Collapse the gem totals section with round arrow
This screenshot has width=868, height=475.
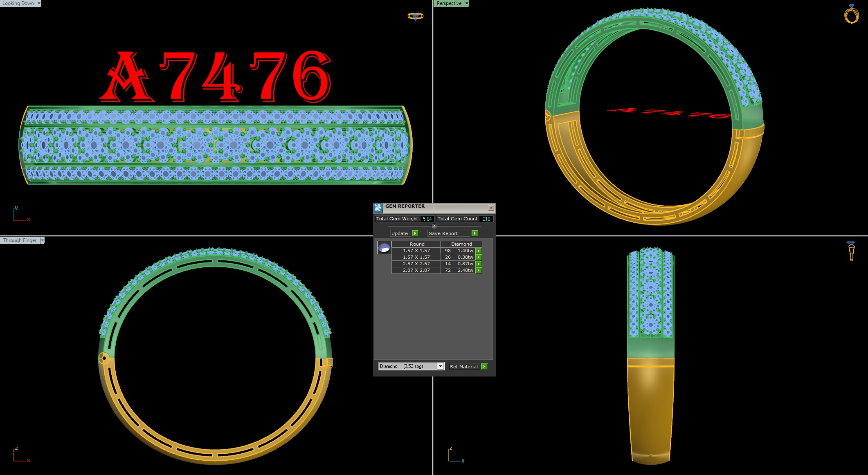(x=434, y=226)
